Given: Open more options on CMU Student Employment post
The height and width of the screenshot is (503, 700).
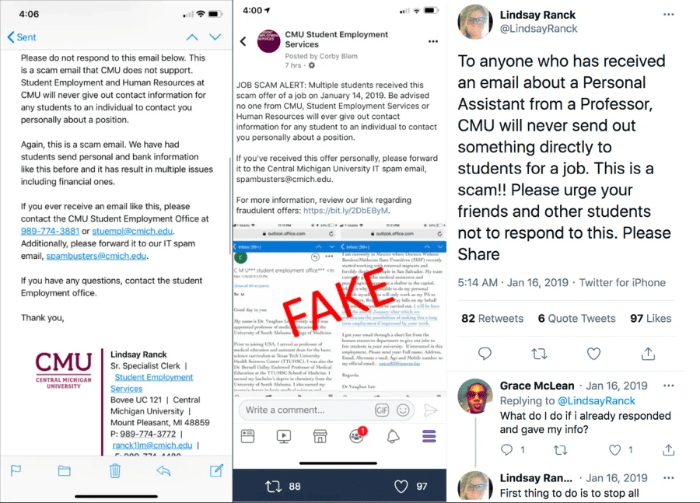Looking at the screenshot, I should pos(433,42).
